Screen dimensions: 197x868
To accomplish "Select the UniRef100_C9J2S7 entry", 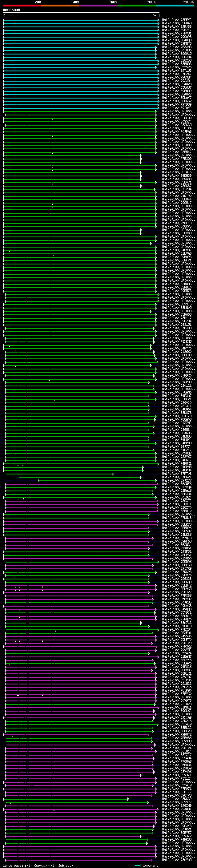I will (x=177, y=481).
